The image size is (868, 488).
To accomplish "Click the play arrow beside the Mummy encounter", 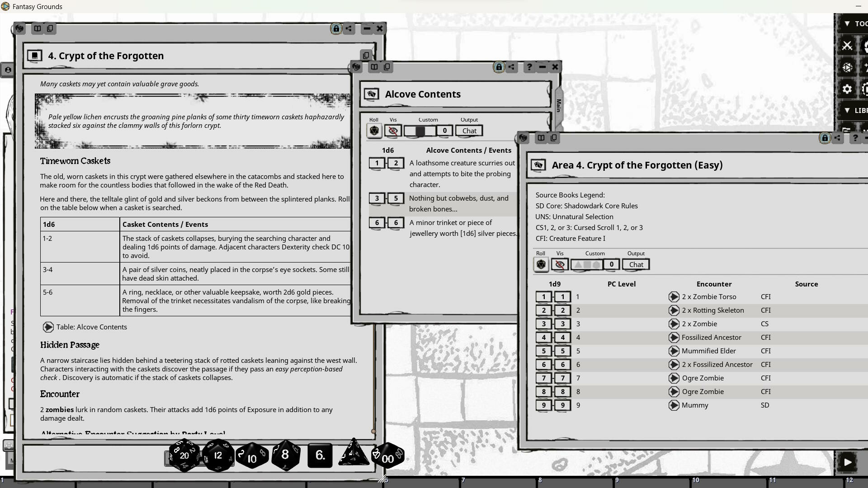I will coord(674,405).
